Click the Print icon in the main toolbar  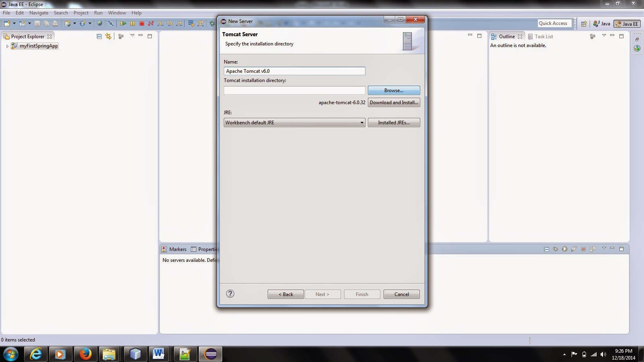(56, 23)
